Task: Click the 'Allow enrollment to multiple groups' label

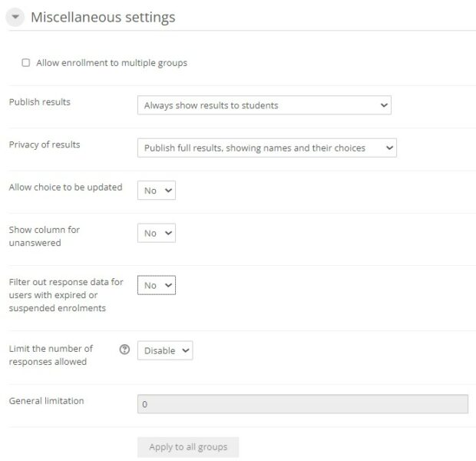Action: pyautogui.click(x=111, y=63)
